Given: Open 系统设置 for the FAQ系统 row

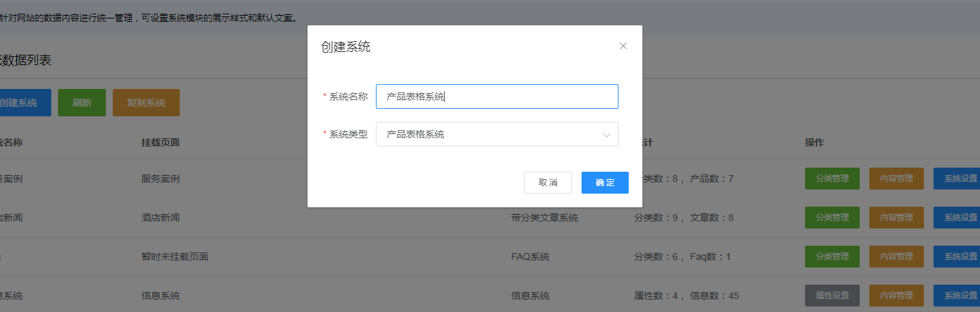Looking at the screenshot, I should 958,257.
